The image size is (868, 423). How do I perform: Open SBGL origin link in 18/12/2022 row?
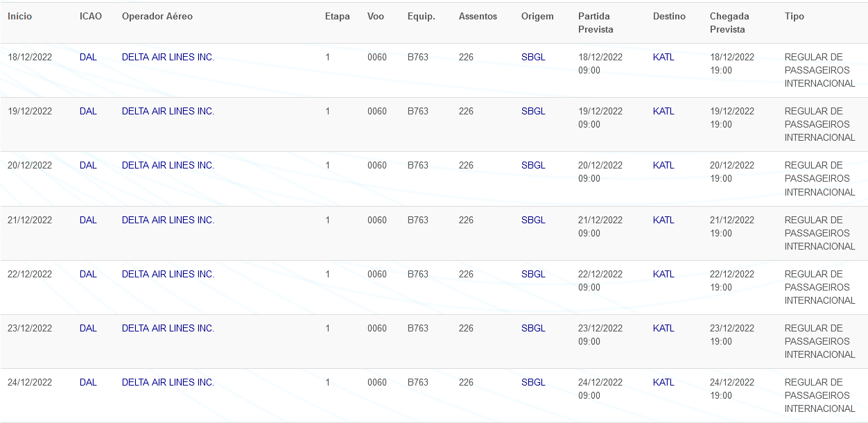(x=533, y=57)
